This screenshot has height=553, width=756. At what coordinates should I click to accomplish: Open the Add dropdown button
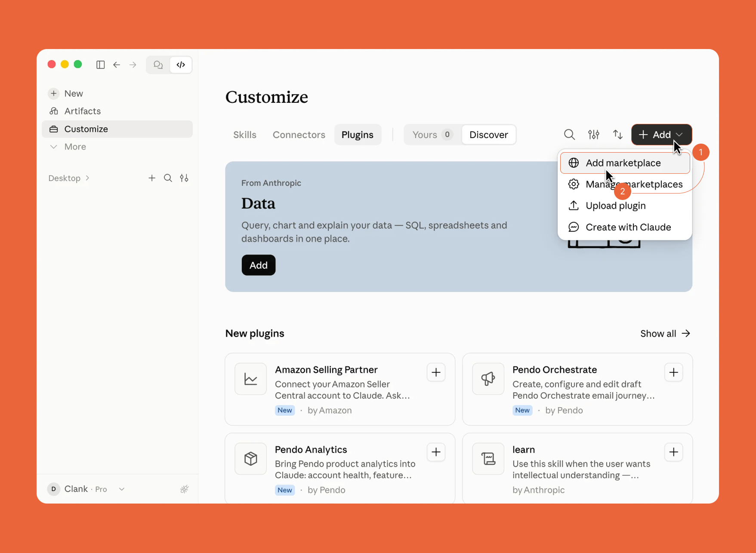coord(662,135)
